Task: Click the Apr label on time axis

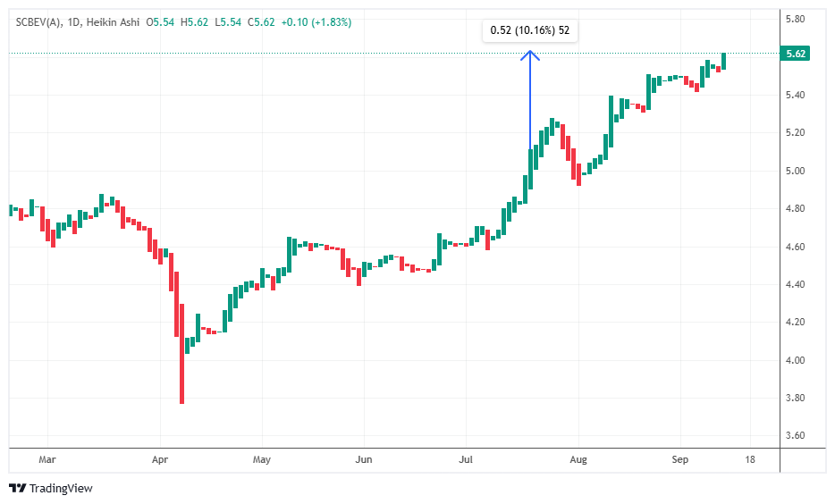Action: click(x=160, y=459)
